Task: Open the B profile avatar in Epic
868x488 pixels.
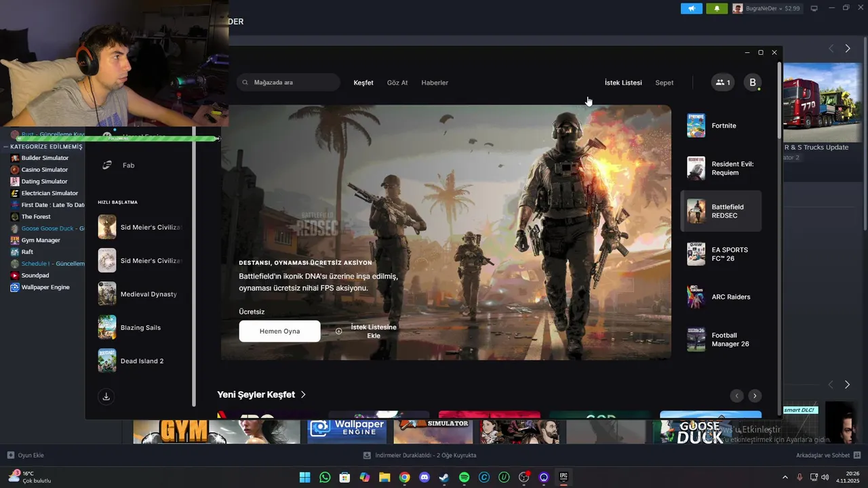Action: point(752,83)
